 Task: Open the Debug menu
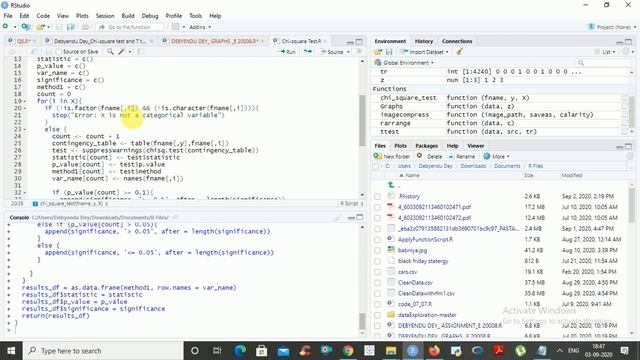tap(150, 16)
